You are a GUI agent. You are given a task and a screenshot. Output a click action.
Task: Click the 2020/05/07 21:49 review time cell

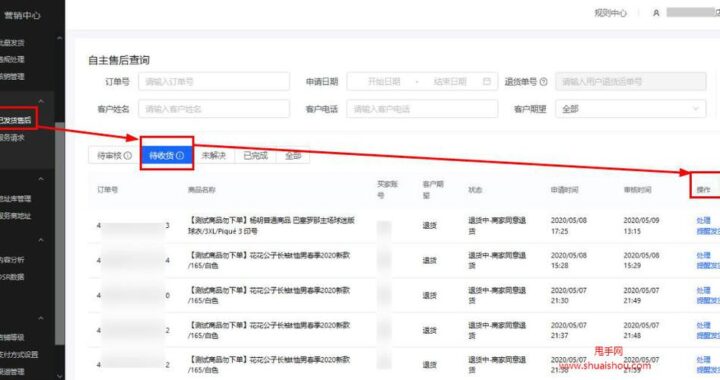(x=641, y=295)
